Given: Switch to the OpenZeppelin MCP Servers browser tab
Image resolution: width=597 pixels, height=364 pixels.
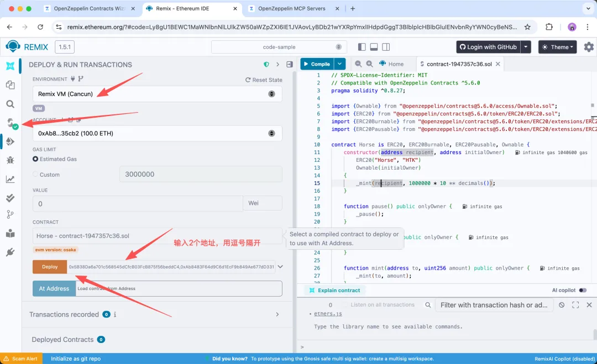Looking at the screenshot, I should point(293,8).
